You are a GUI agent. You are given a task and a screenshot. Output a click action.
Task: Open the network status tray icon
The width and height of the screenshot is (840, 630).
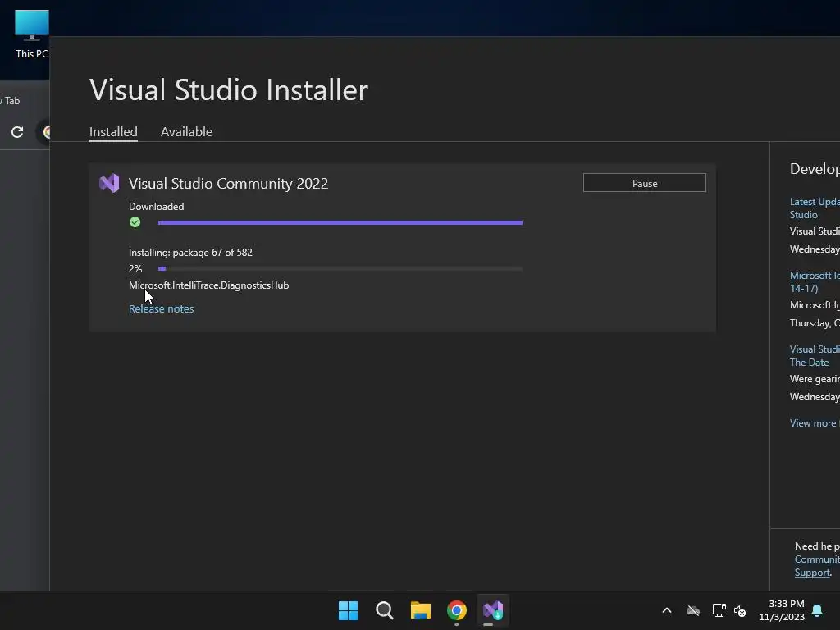[x=719, y=610]
